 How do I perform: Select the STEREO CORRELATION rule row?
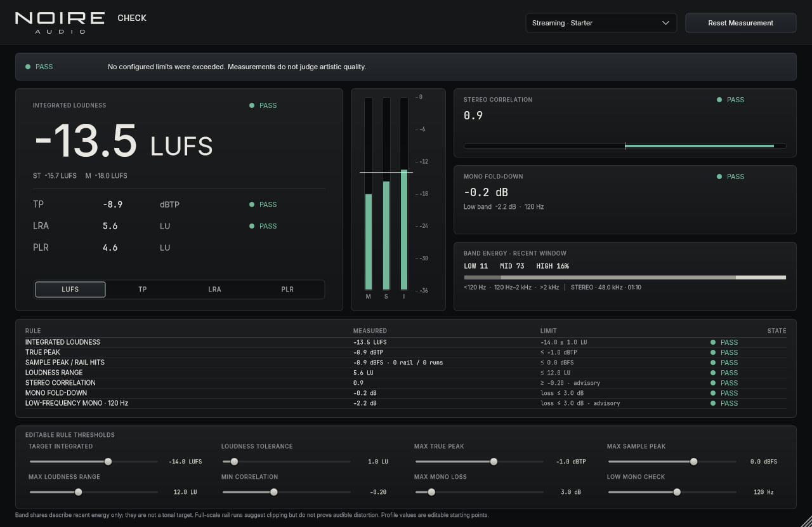tap(405, 383)
